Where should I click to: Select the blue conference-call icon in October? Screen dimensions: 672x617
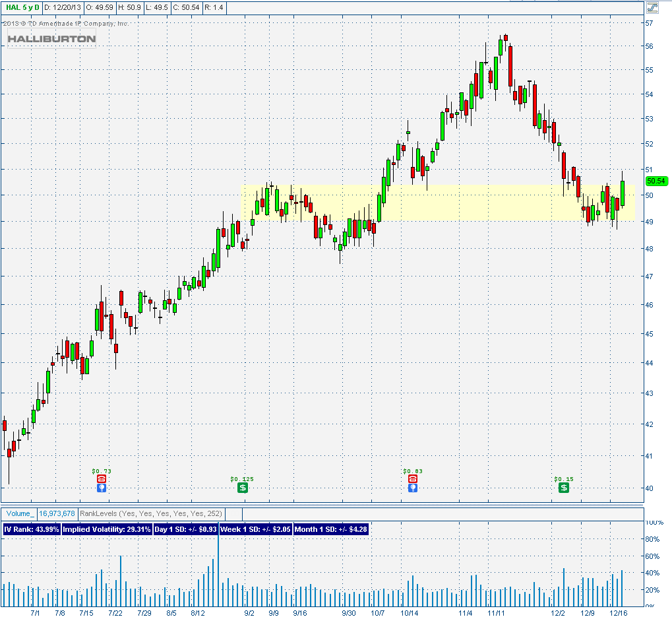coord(412,488)
